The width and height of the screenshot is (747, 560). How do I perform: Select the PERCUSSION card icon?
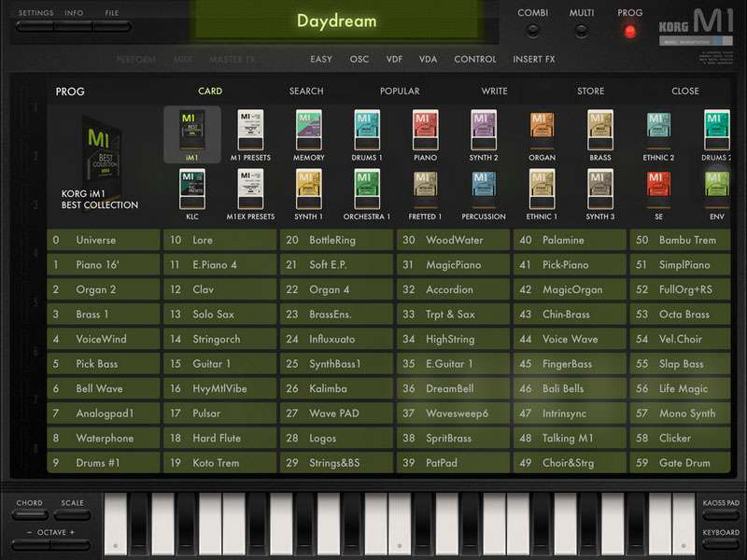pyautogui.click(x=484, y=189)
